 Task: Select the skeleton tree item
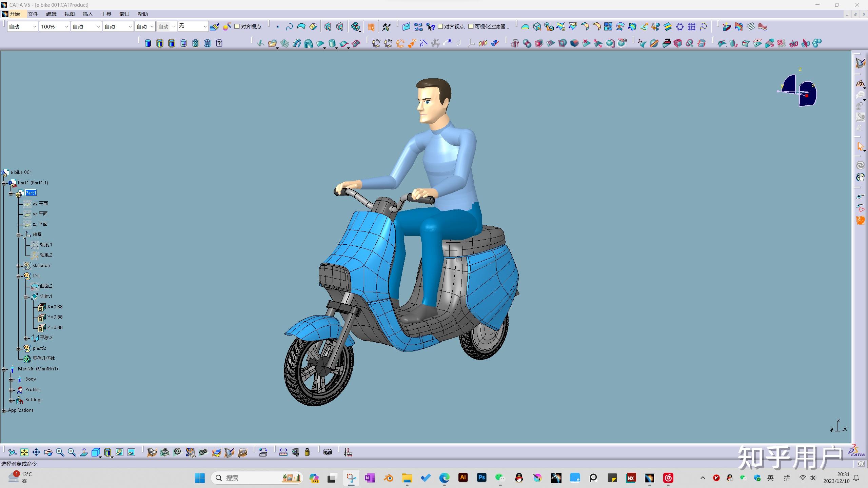coord(41,265)
